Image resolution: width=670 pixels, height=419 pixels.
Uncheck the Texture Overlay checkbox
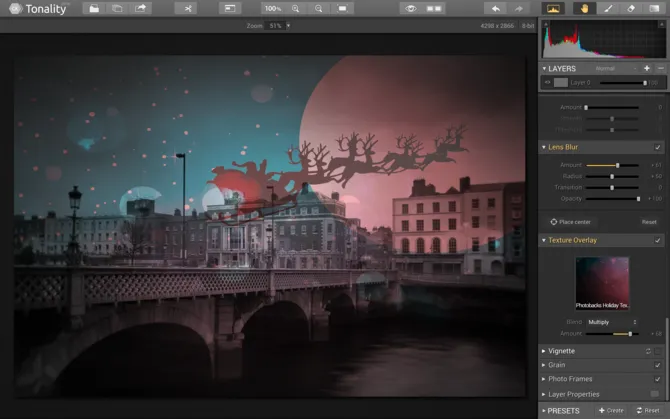pyautogui.click(x=657, y=240)
